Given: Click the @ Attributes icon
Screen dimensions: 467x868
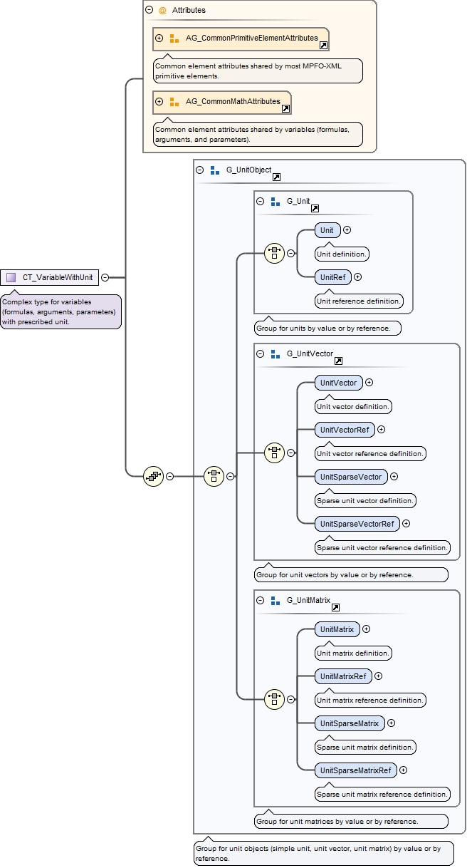Looking at the screenshot, I should [x=162, y=11].
